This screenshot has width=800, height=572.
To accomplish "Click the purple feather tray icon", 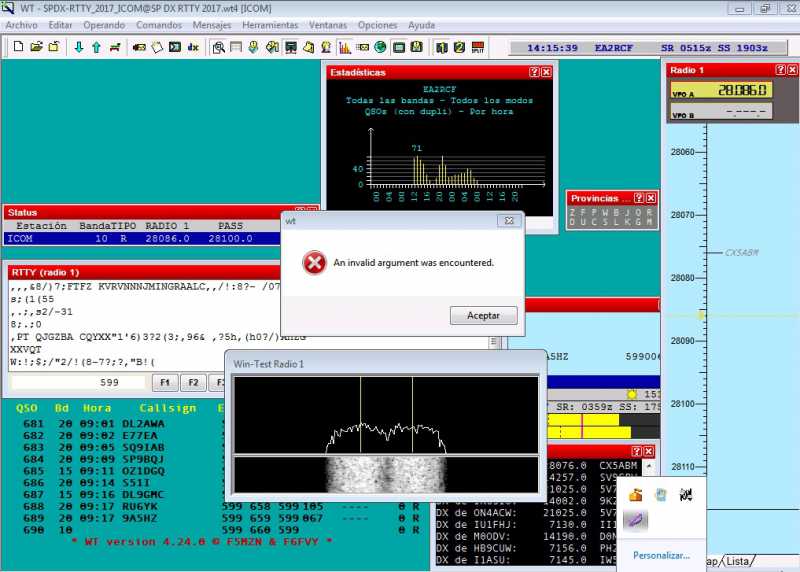I will click(x=635, y=520).
